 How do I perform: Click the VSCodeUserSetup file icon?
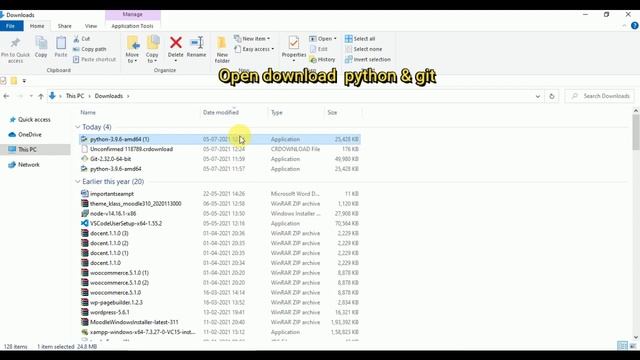pyautogui.click(x=84, y=223)
